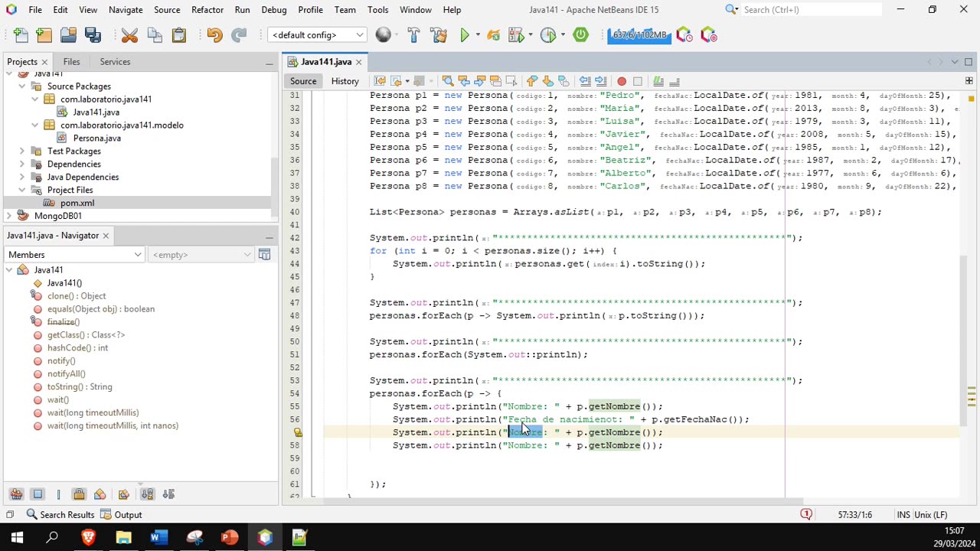Viewport: 980px width, 551px height.
Task: Open the Search Results panel
Action: click(60, 515)
